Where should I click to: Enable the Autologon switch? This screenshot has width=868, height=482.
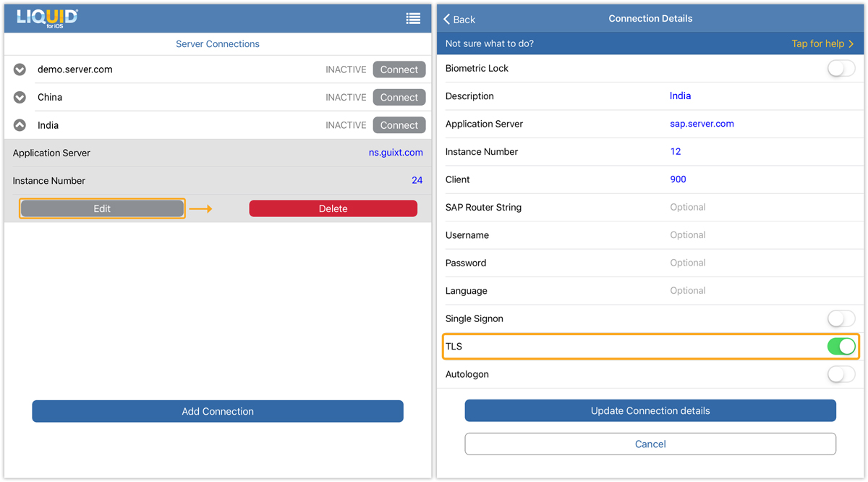coord(841,374)
